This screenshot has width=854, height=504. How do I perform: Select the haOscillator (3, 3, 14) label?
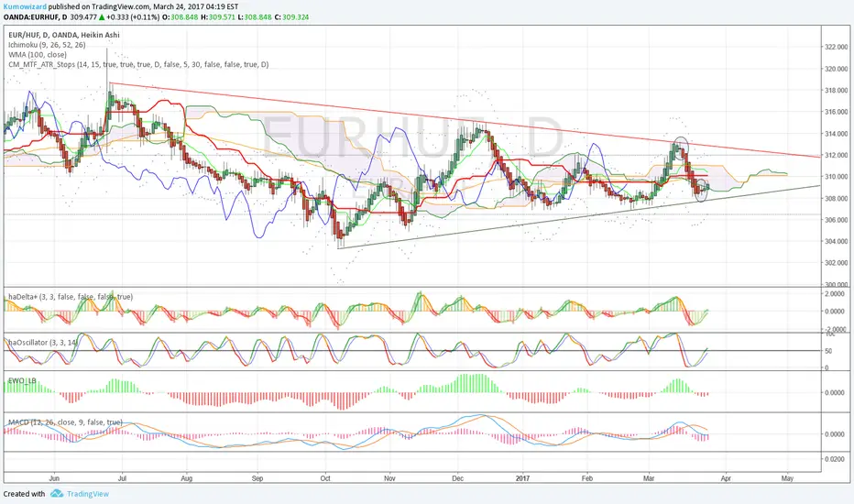click(x=43, y=342)
